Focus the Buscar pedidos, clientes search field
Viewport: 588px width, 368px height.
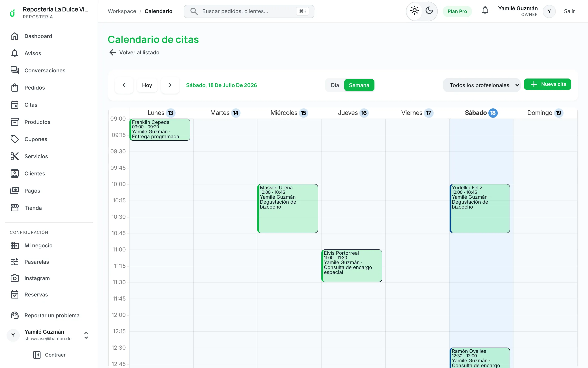[x=249, y=11]
